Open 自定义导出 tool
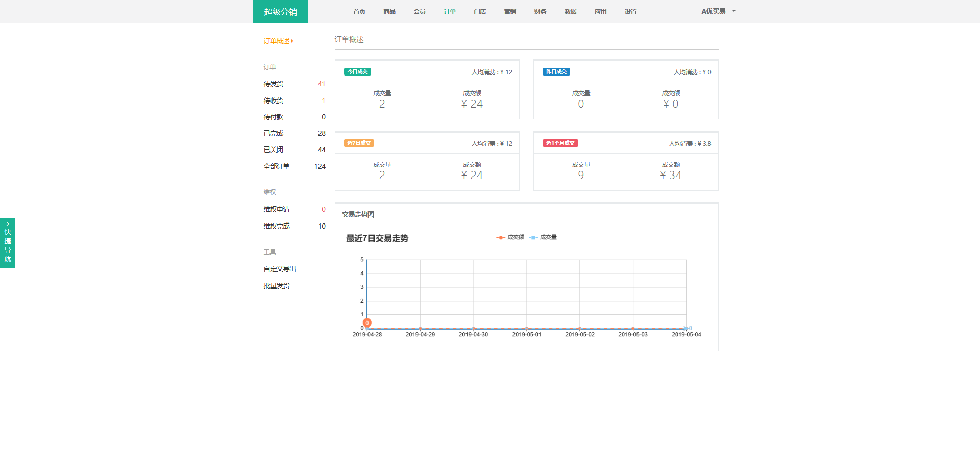This screenshot has height=472, width=980. (280, 269)
